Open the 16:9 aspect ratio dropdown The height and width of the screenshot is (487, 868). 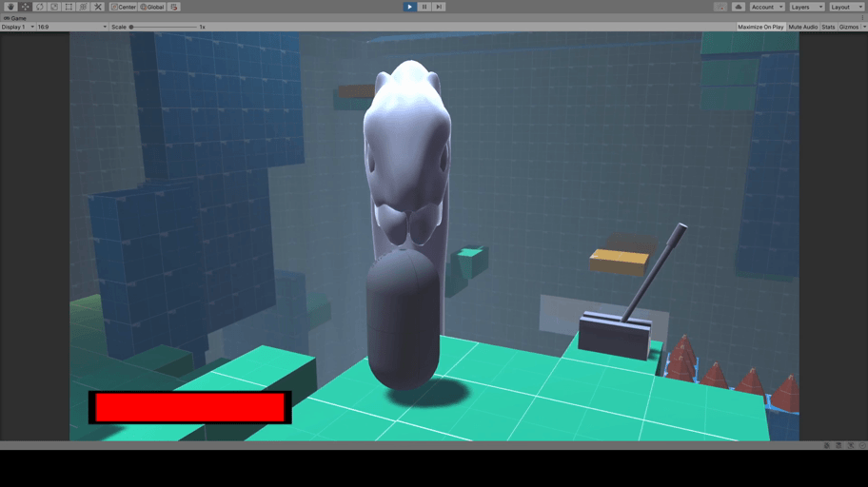pyautogui.click(x=71, y=27)
